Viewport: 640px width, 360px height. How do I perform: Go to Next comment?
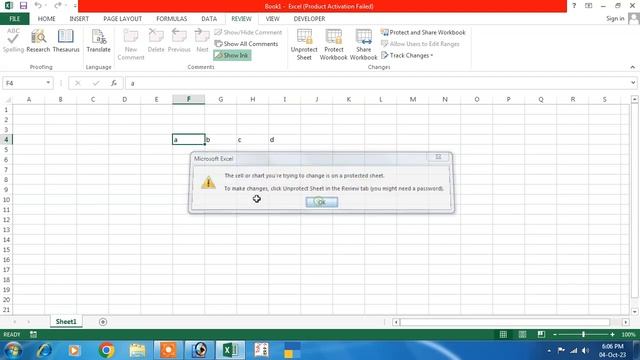202,40
